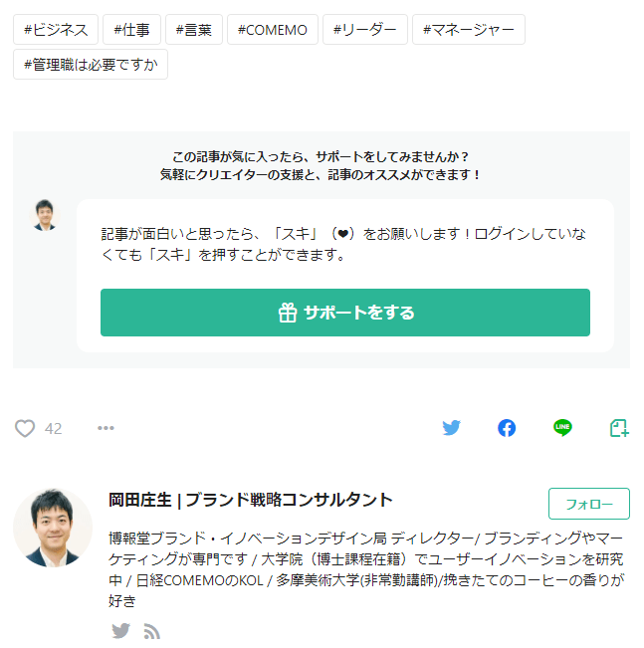The image size is (644, 648).
Task: Select the #仕事 tag
Action: (x=131, y=30)
